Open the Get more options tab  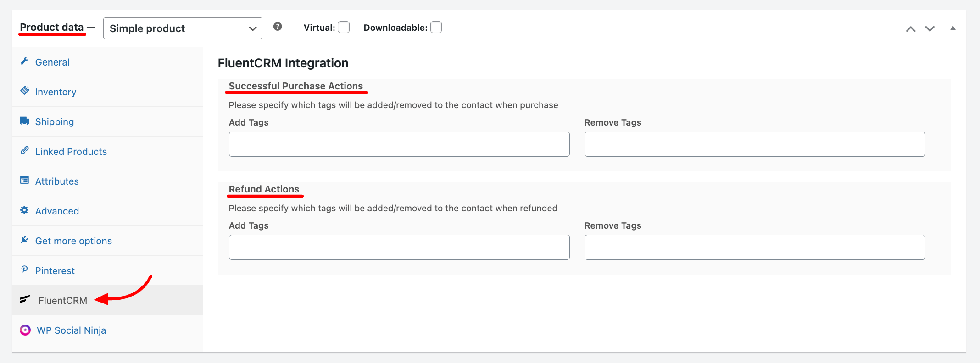tap(108, 241)
